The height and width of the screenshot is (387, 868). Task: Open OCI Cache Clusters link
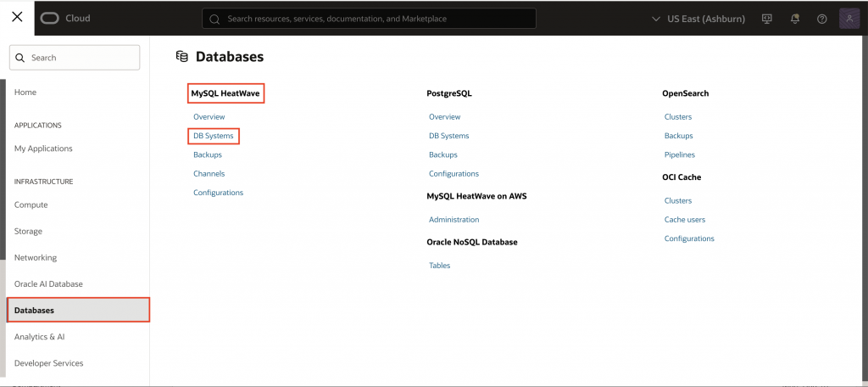(678, 200)
